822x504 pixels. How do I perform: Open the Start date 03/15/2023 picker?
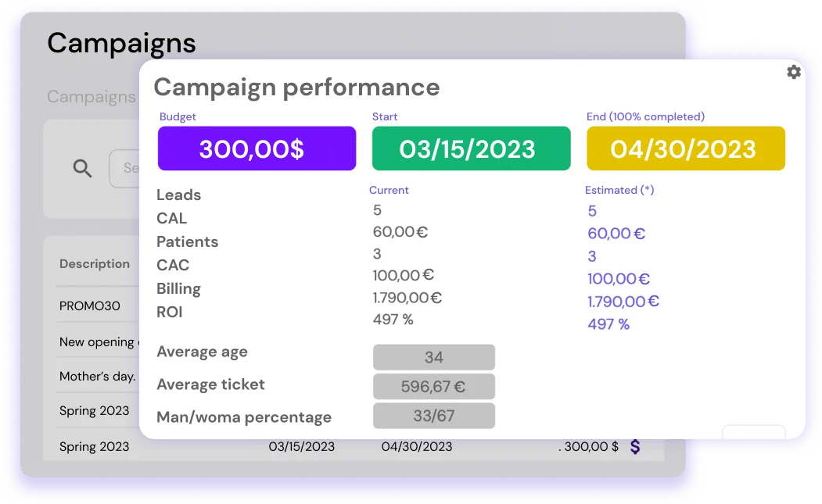(471, 148)
